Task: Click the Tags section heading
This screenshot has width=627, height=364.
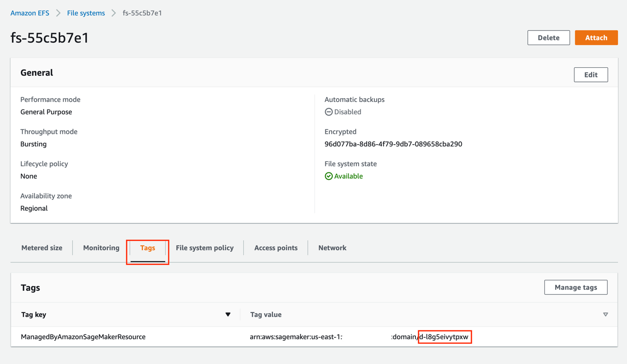Action: point(30,288)
